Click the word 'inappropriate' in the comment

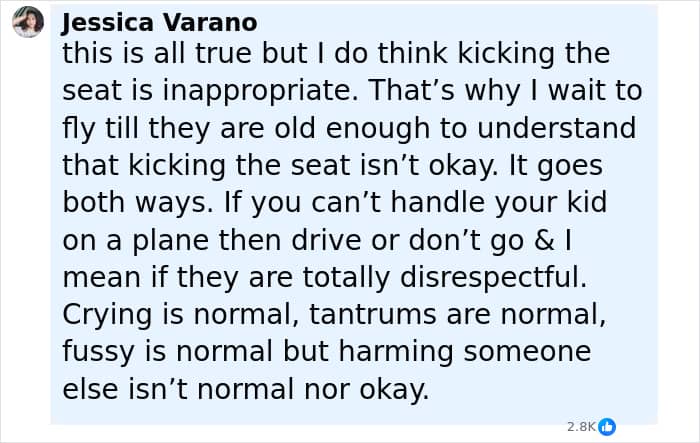(x=260, y=91)
